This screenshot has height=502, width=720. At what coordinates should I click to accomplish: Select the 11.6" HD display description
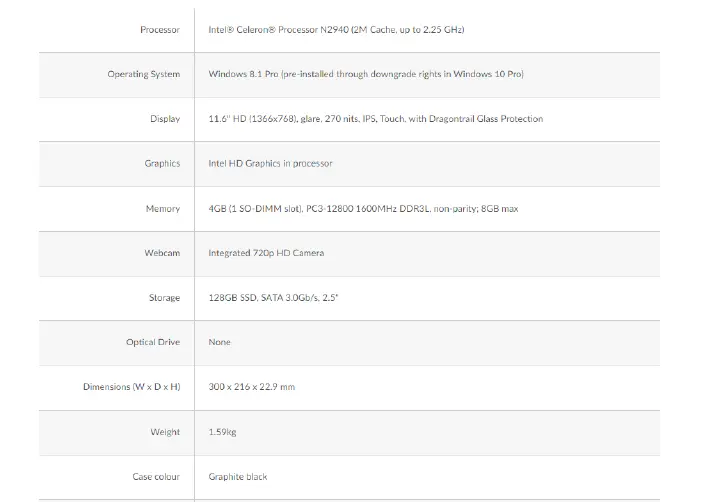(x=376, y=119)
